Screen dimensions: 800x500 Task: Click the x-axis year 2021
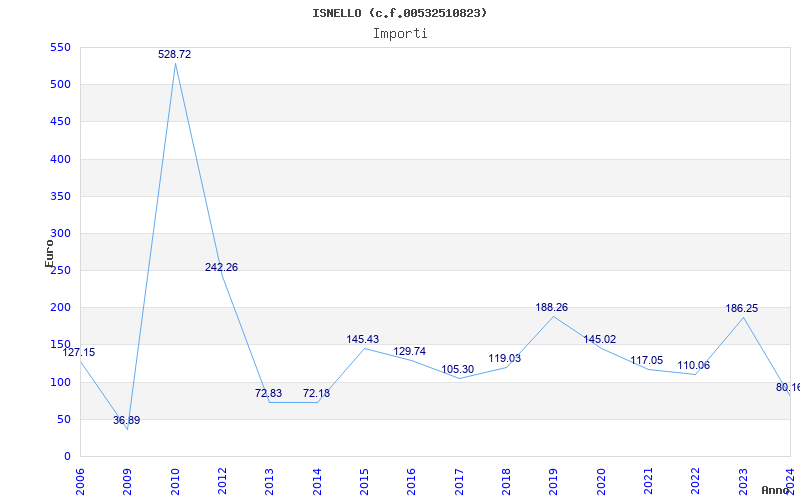point(648,482)
